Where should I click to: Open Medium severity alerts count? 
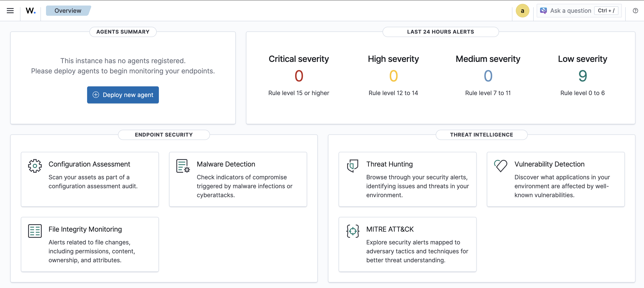click(x=488, y=76)
